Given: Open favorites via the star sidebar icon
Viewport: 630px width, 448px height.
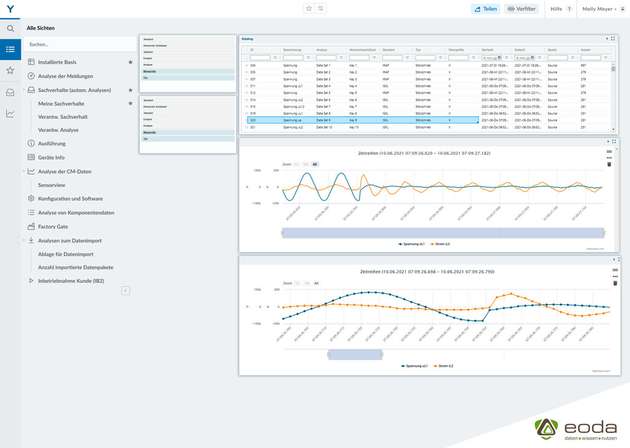Looking at the screenshot, I should click(x=10, y=70).
